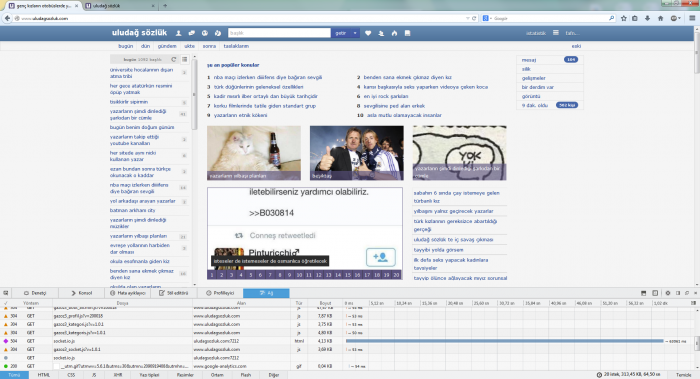Bookmark this page with the star icon
This screenshot has width=700, height=379.
point(624,18)
